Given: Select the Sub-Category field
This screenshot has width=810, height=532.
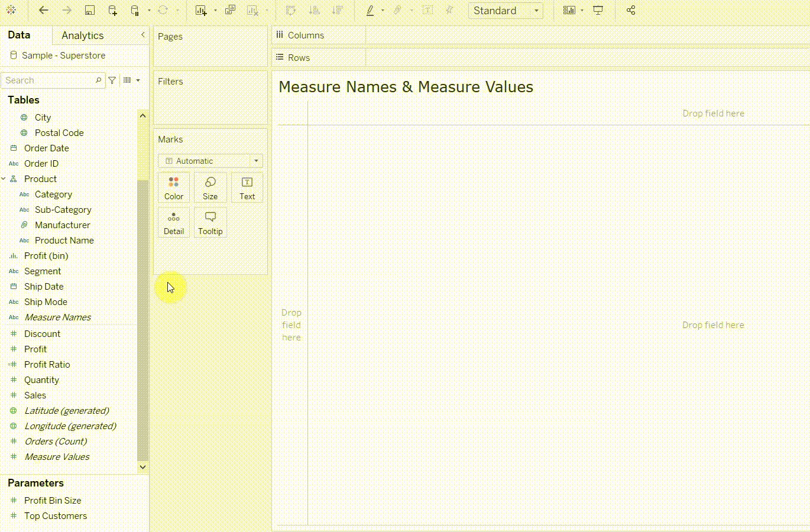Looking at the screenshot, I should coord(63,209).
